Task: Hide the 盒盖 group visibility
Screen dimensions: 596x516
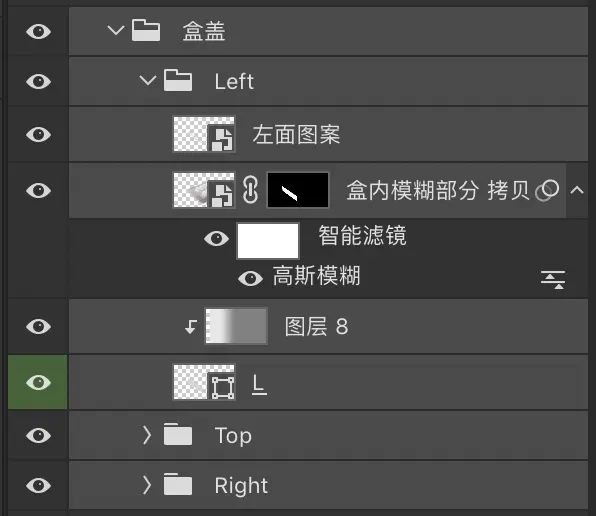Action: click(38, 31)
